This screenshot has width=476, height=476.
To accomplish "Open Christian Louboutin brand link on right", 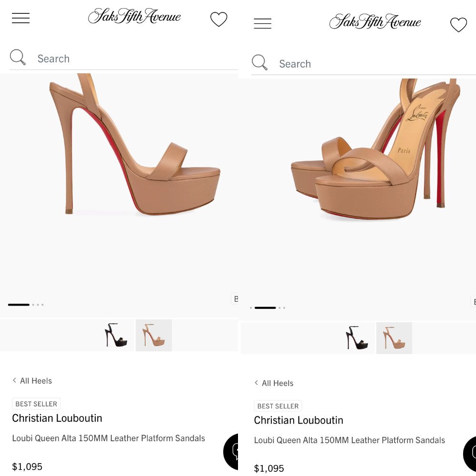I will coord(298,420).
